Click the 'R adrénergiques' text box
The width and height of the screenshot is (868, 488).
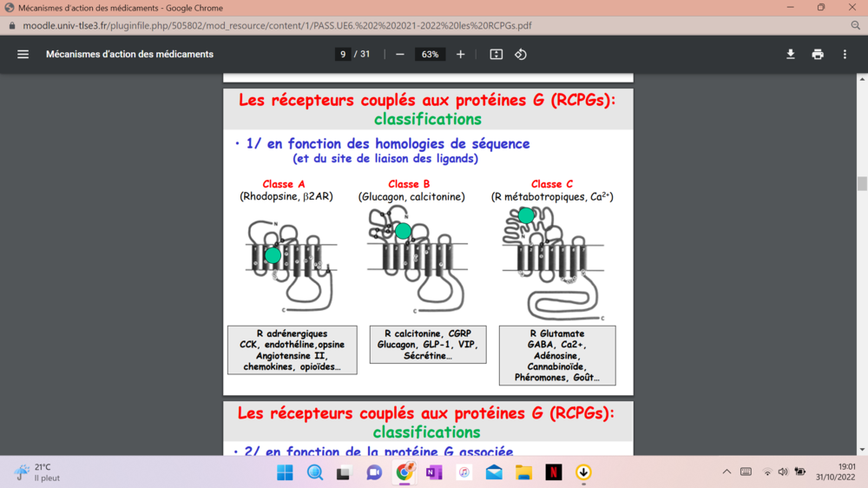pos(293,350)
